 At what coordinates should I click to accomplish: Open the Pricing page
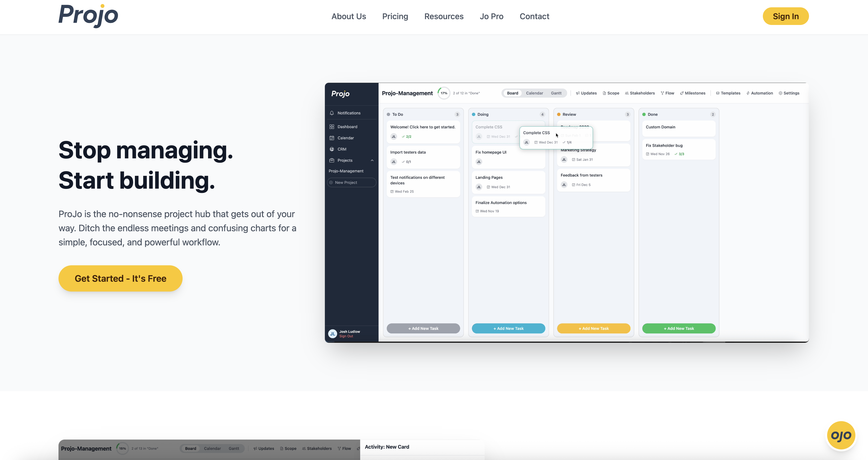[x=395, y=16]
